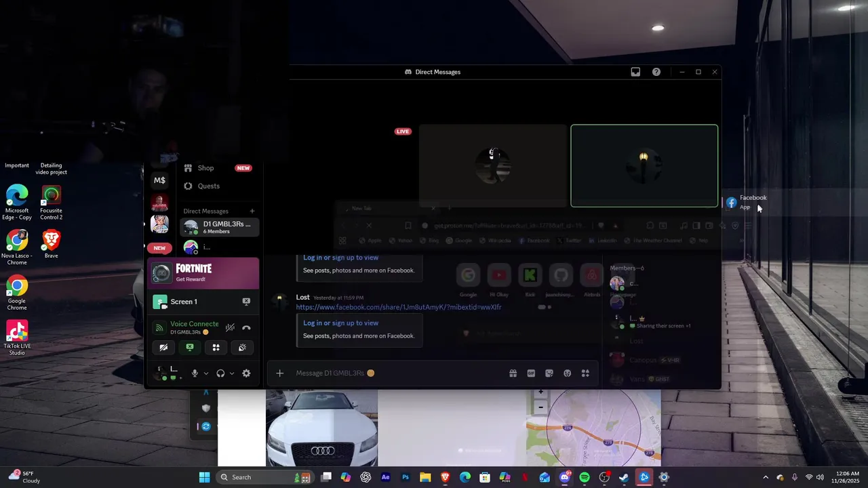Viewport: 868px width, 488px height.
Task: Select the green-outlined video tile
Action: coord(644,165)
